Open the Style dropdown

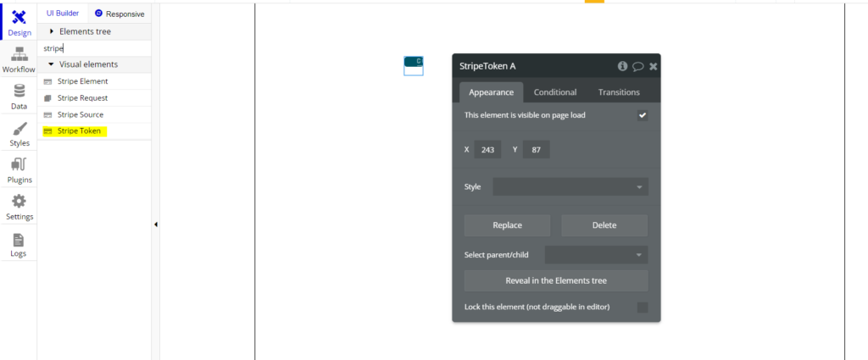570,187
